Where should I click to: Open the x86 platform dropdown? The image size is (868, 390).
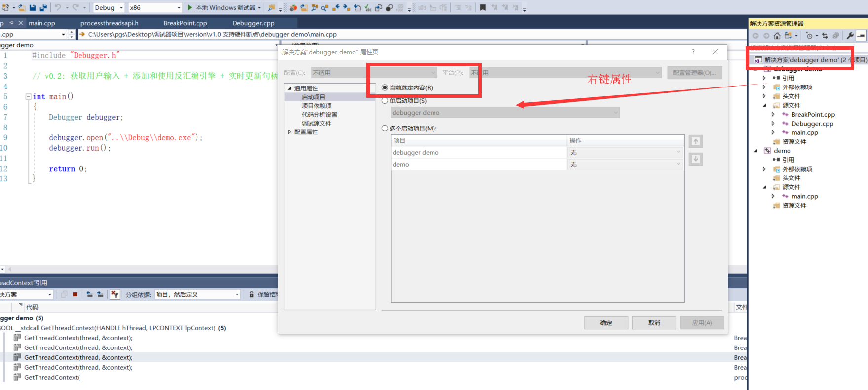pos(155,7)
